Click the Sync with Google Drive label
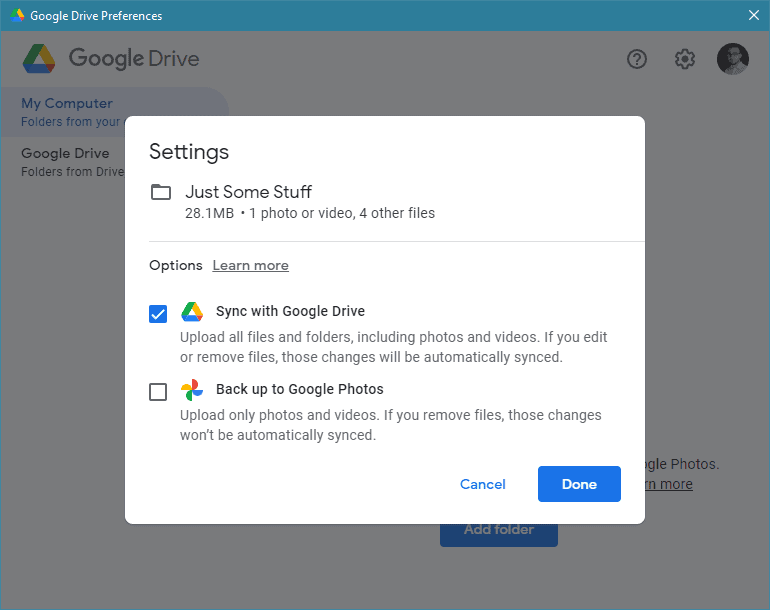Image resolution: width=770 pixels, height=610 pixels. tap(290, 311)
